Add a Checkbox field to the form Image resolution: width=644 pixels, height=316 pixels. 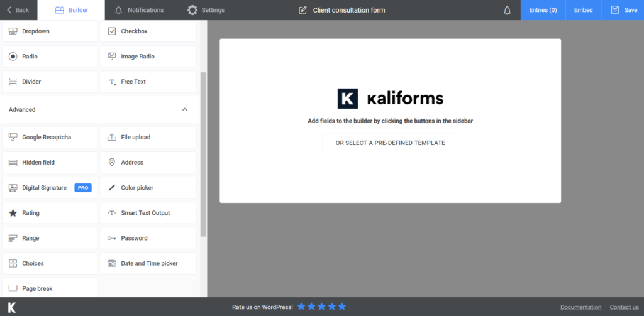pyautogui.click(x=148, y=31)
